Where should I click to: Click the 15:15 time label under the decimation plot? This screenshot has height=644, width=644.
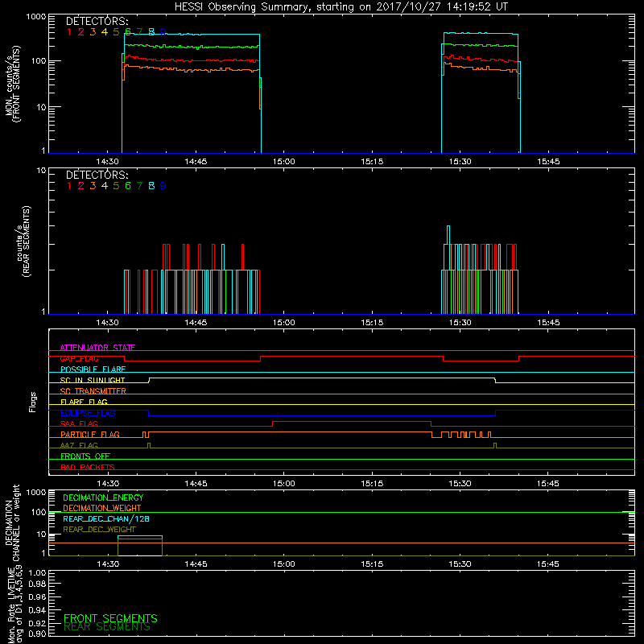tap(372, 564)
